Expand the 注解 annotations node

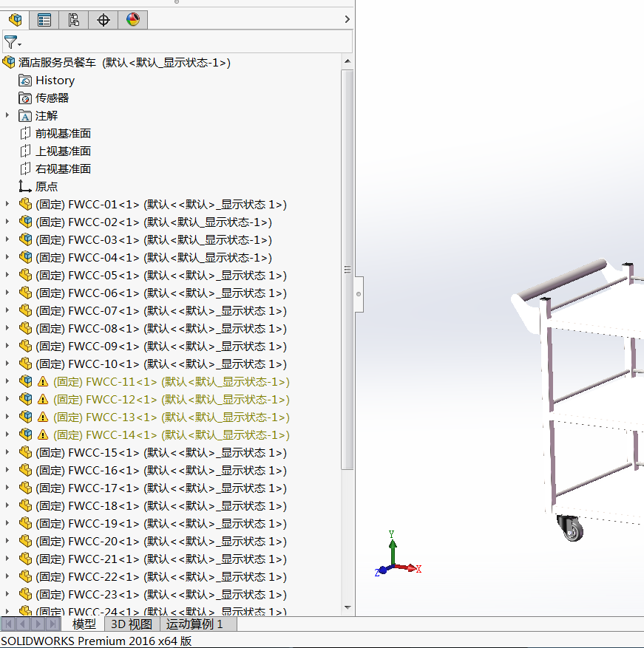tap(7, 116)
